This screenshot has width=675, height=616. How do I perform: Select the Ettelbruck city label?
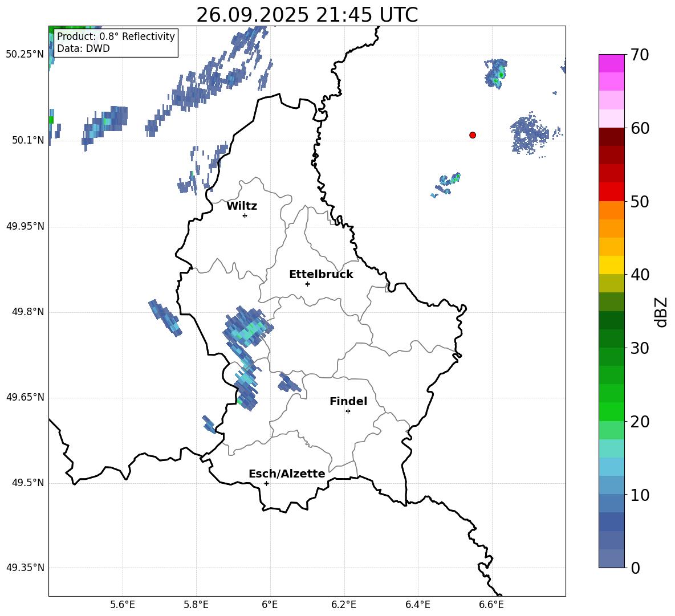(321, 275)
